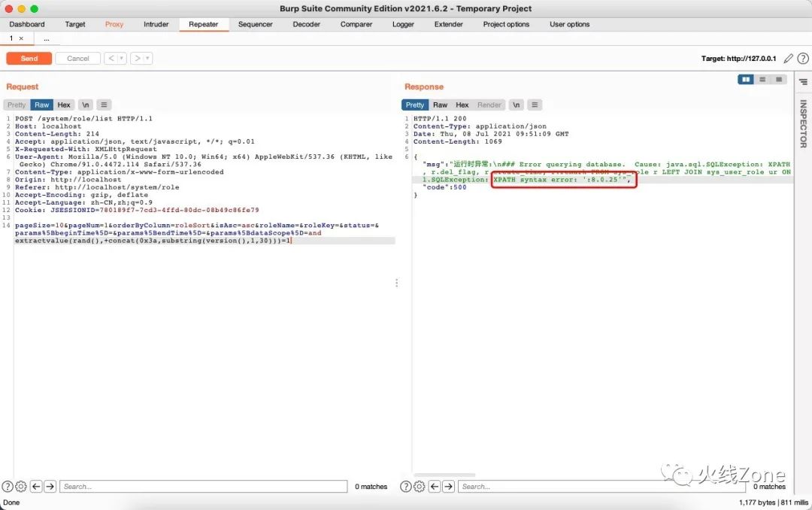Screen dimensions: 812x510
Task: Open request message options menu icon
Action: point(104,105)
